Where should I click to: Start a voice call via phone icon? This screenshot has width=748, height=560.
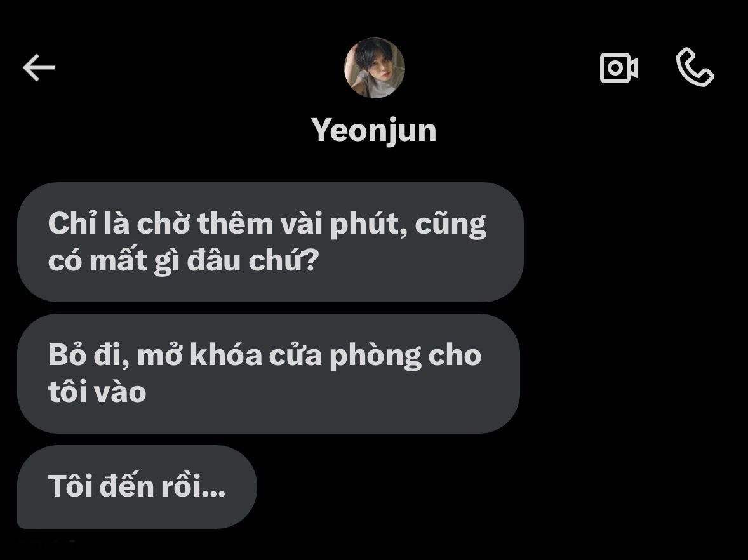(695, 67)
